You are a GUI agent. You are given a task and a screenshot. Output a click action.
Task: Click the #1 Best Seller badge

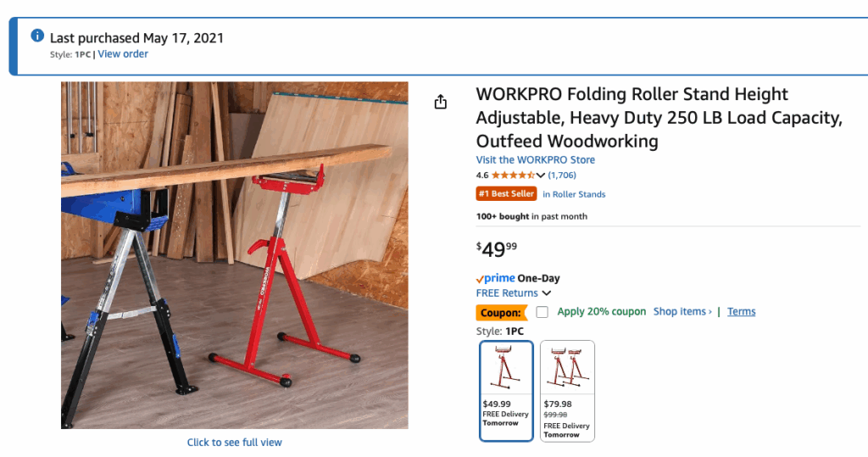click(507, 194)
